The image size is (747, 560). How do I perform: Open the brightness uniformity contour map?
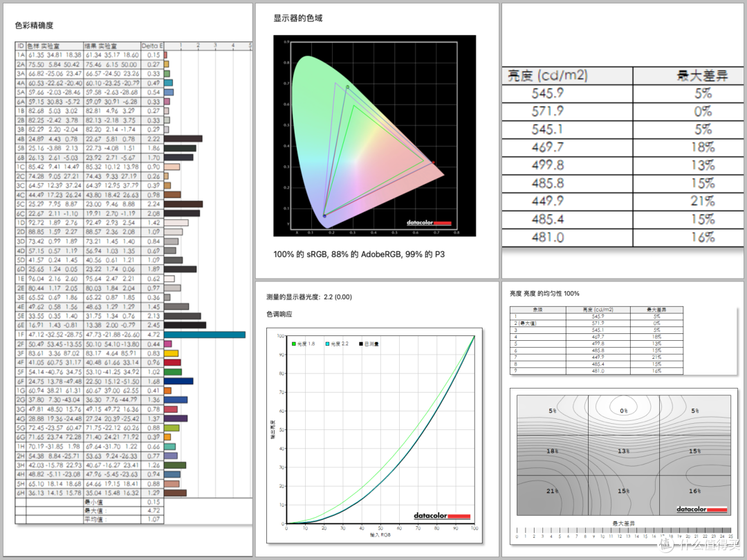click(x=624, y=455)
